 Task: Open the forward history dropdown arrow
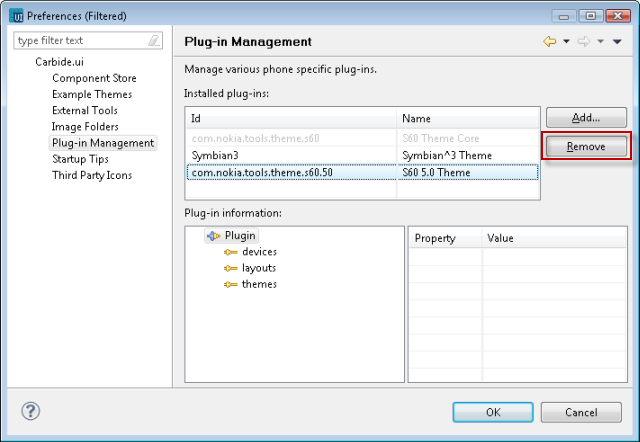pos(600,41)
